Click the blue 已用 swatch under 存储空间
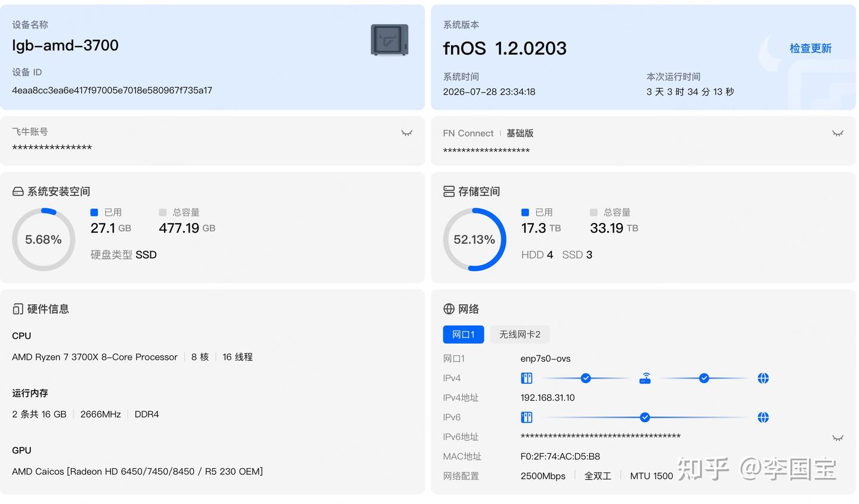Viewport: 859px width, 504px height. (525, 212)
